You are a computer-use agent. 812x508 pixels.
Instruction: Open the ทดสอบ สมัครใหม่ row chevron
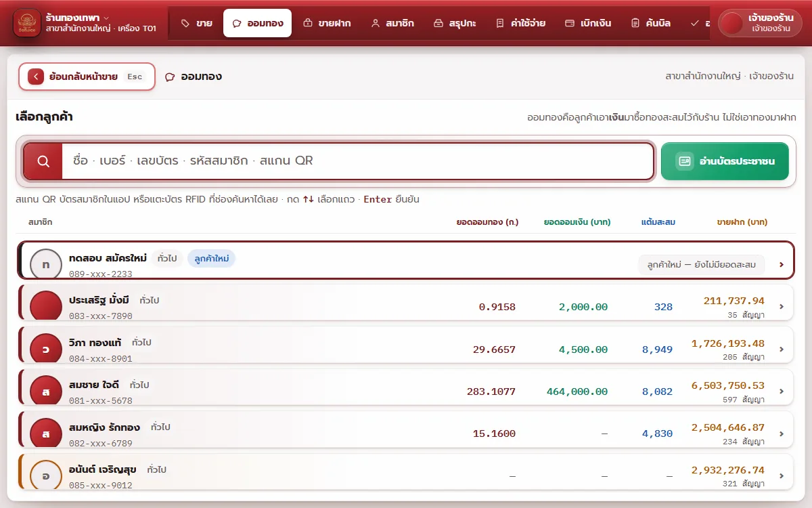click(x=782, y=265)
